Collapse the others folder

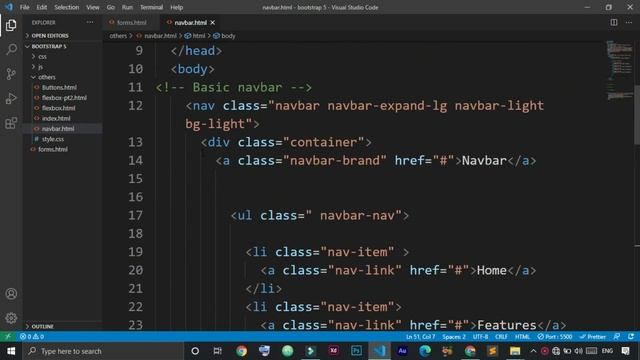[x=47, y=77]
